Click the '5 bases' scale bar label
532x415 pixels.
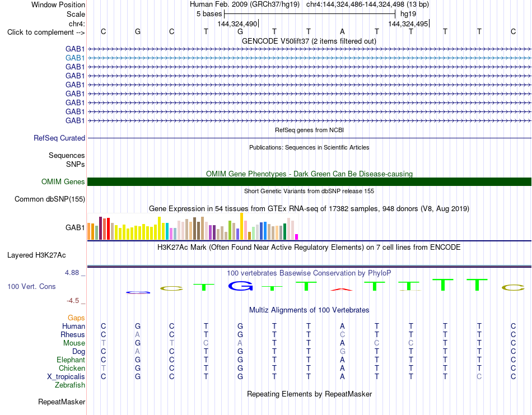click(x=209, y=14)
